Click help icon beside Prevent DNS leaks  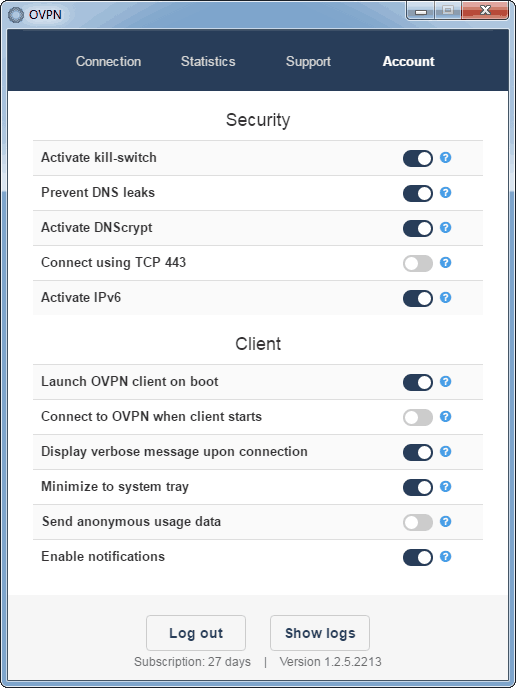click(445, 193)
